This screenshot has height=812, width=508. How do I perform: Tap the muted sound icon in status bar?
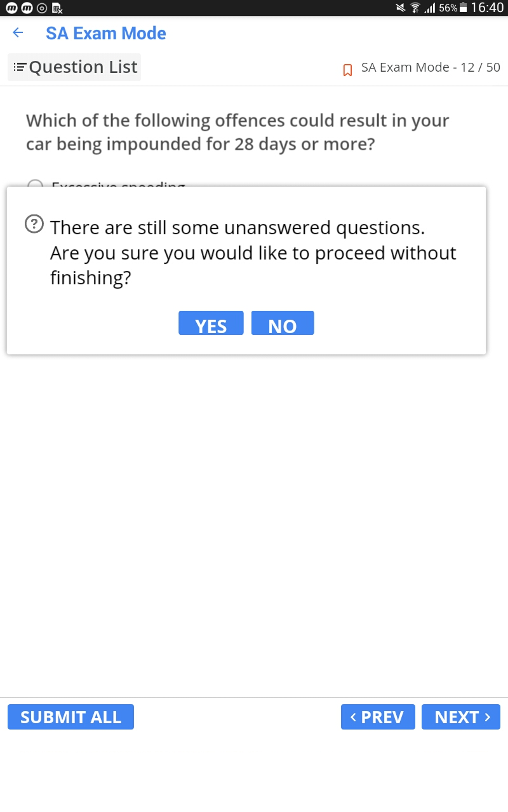400,8
